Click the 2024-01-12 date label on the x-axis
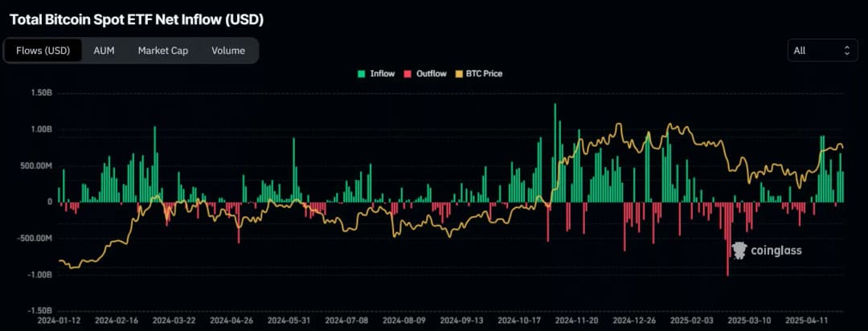Image resolution: width=868 pixels, height=331 pixels. pyautogui.click(x=59, y=320)
